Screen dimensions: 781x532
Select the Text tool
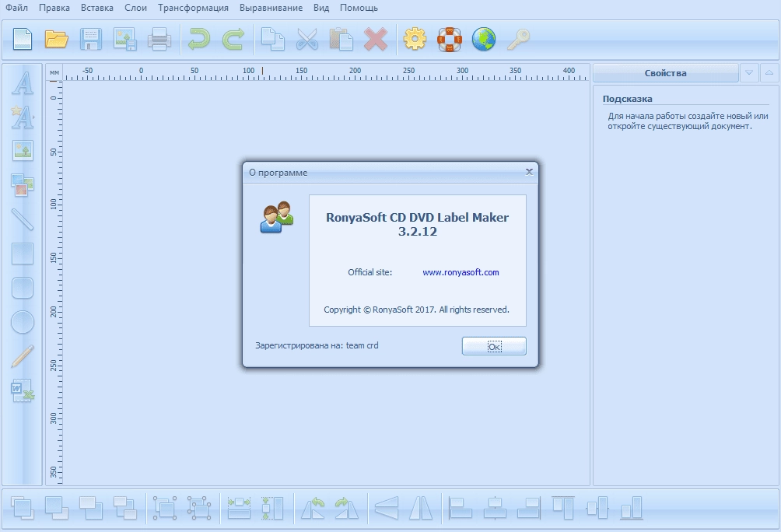23,83
